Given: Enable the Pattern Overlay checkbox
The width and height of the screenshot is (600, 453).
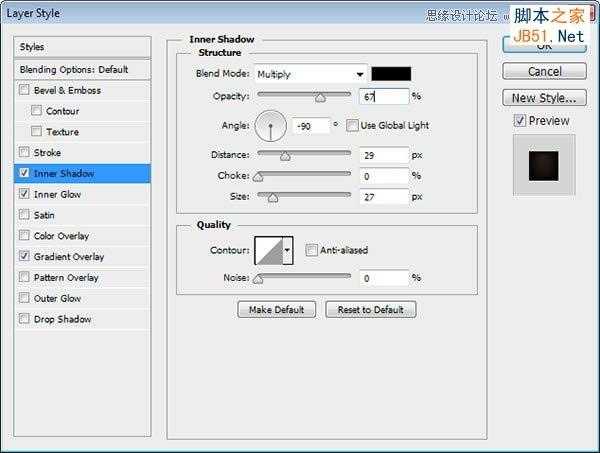Looking at the screenshot, I should click(x=24, y=277).
